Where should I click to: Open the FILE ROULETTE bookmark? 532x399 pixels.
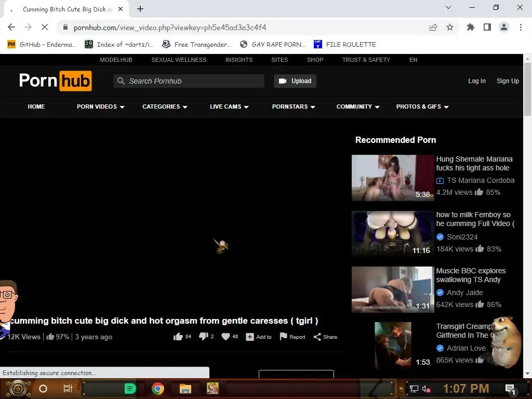click(x=345, y=45)
